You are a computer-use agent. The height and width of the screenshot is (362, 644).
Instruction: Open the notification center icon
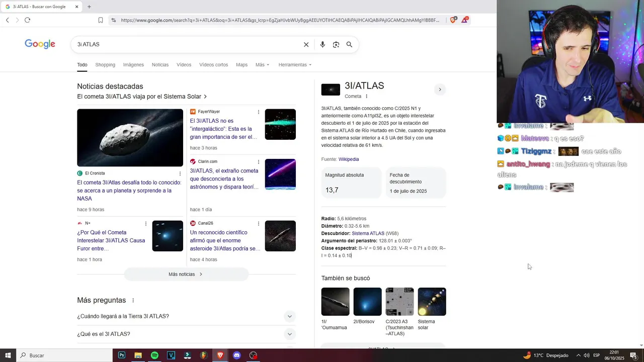pos(633,355)
